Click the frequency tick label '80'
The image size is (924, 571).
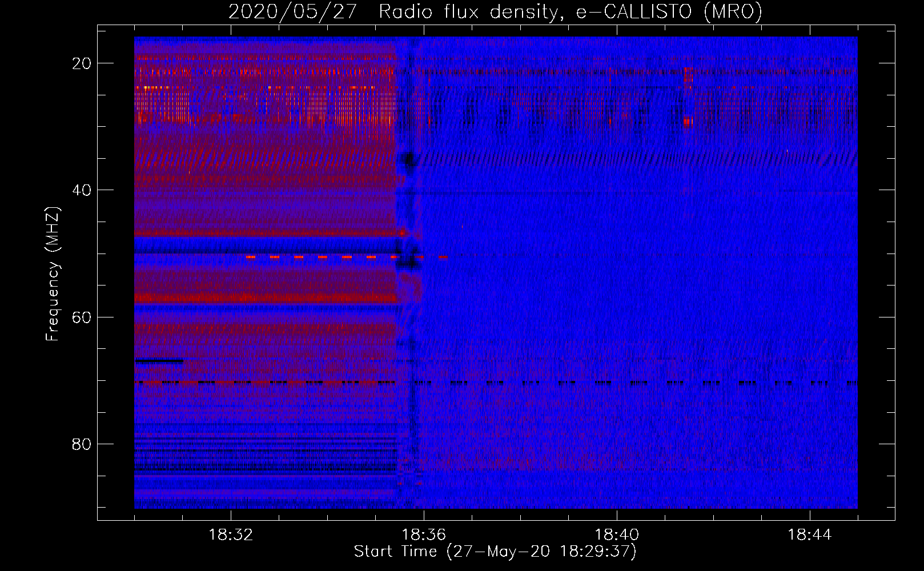pos(82,444)
